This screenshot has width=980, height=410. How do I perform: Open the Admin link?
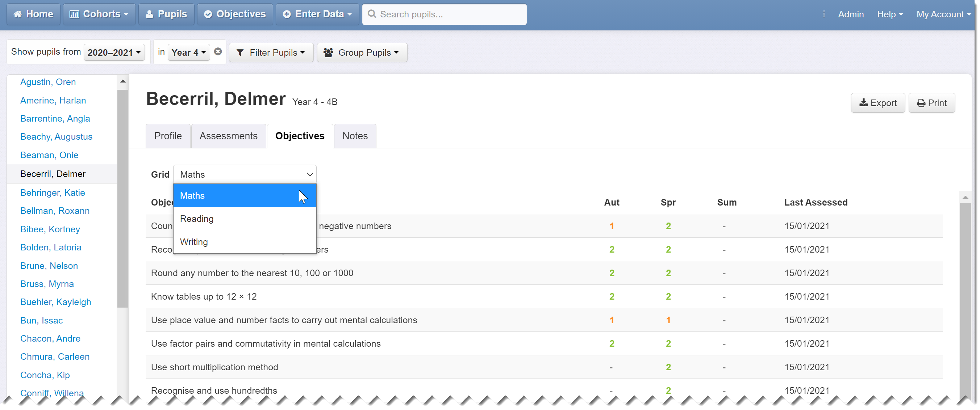(x=851, y=14)
